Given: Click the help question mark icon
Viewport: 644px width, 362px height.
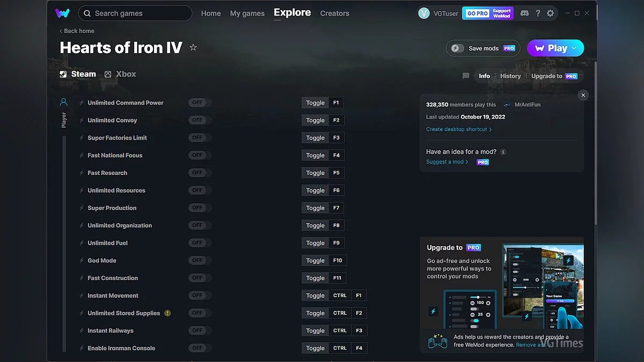Looking at the screenshot, I should point(538,13).
